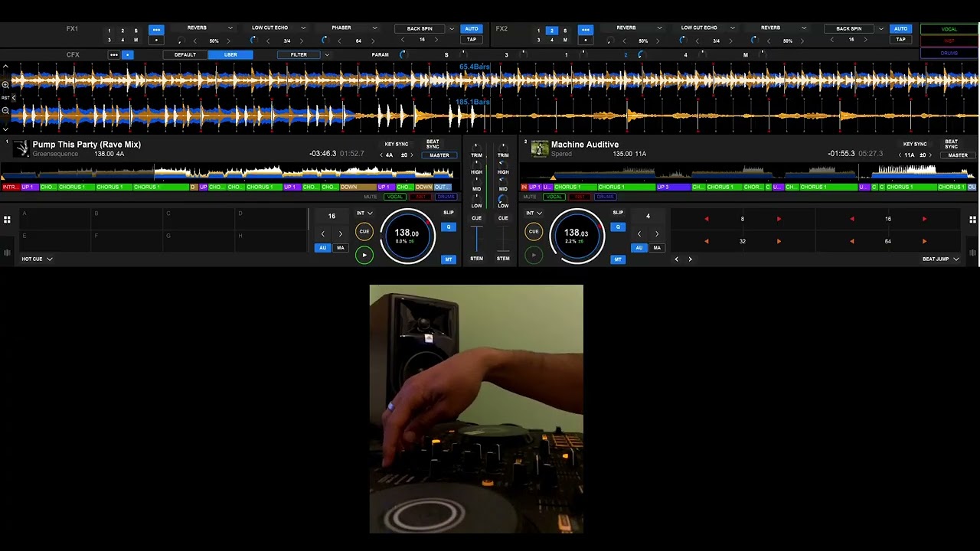Screen dimensions: 980x551
Task: Toggle Master Tempo MT on deck 2
Action: coord(618,259)
